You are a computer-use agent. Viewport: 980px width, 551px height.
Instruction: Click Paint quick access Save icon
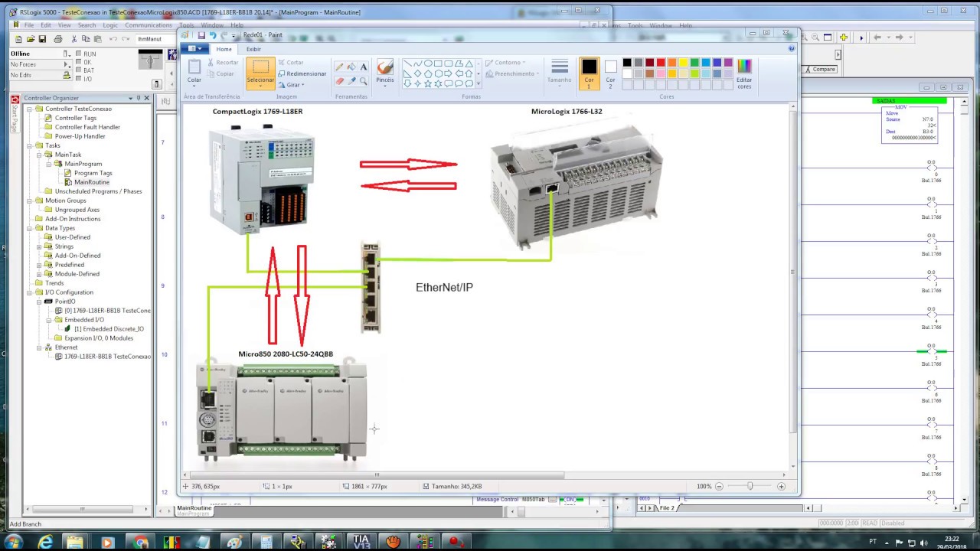coord(201,35)
